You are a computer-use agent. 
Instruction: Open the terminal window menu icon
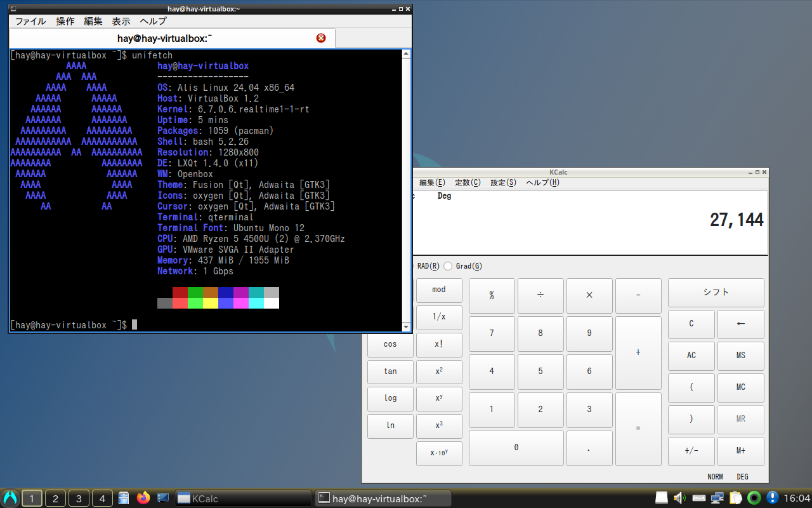coord(14,9)
